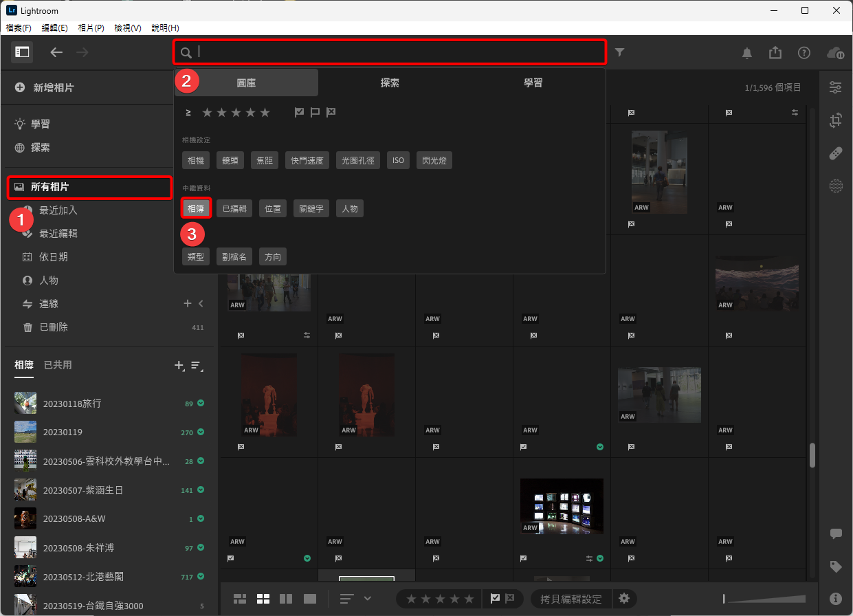The height and width of the screenshot is (616, 853).
Task: Open the notifications bell
Action: [747, 53]
